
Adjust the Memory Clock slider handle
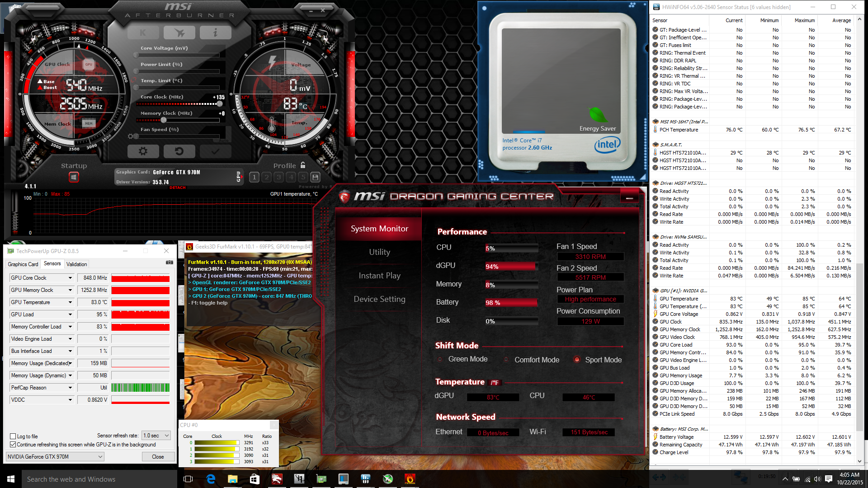click(164, 120)
